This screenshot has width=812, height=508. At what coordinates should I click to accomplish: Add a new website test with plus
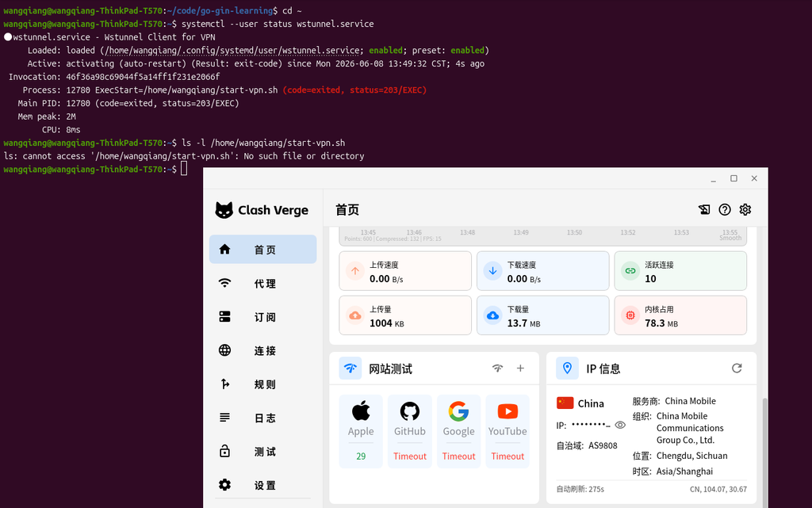[520, 369]
